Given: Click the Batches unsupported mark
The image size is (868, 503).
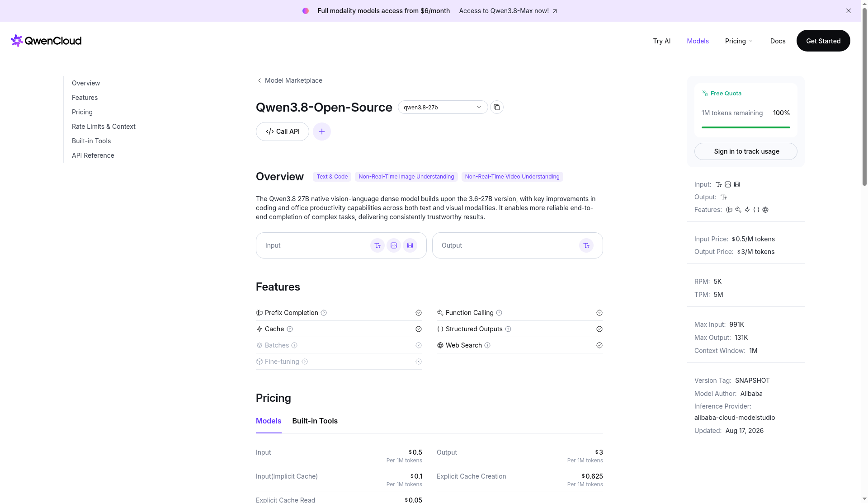Looking at the screenshot, I should [x=419, y=345].
